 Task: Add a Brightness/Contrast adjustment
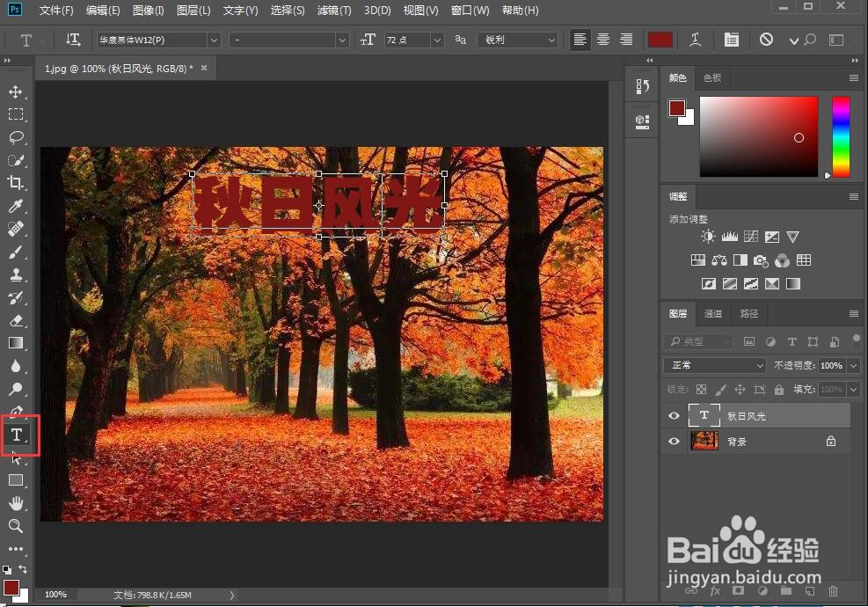click(707, 237)
